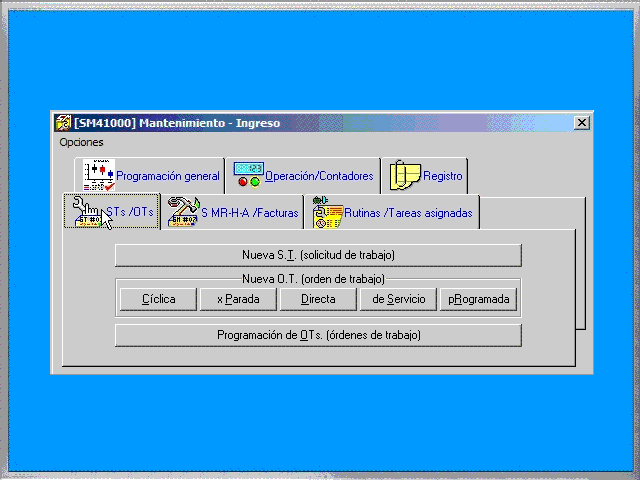Click the Cíclica work order button

[x=158, y=299]
